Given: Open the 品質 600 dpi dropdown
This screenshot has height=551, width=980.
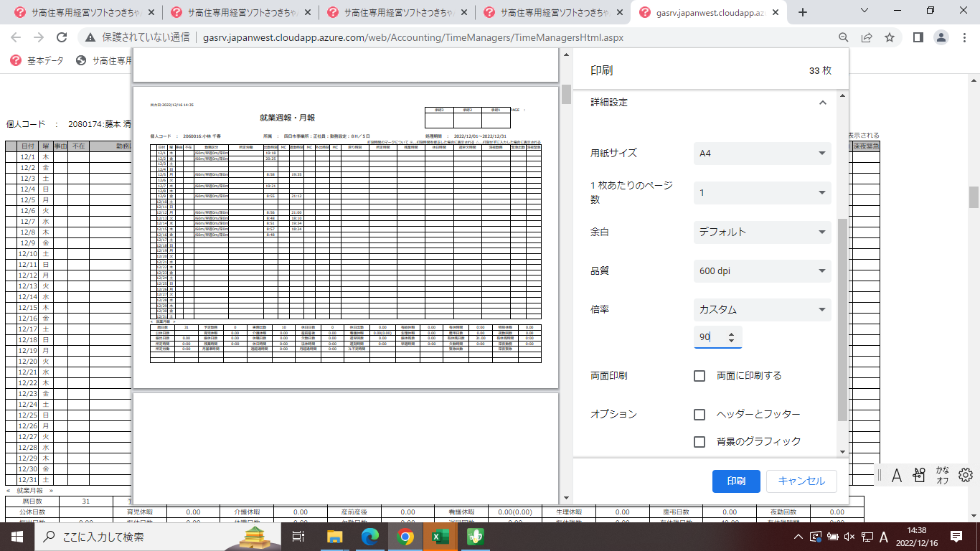Looking at the screenshot, I should pyautogui.click(x=762, y=271).
